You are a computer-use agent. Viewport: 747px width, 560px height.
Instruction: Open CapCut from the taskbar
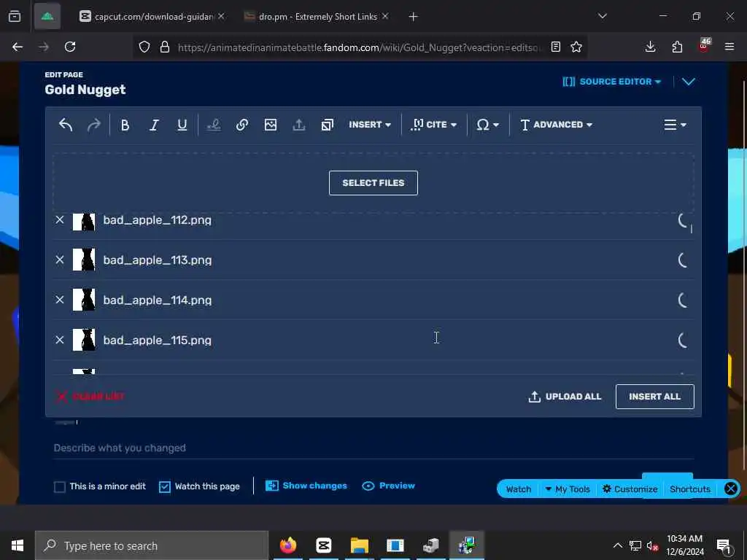(323, 545)
